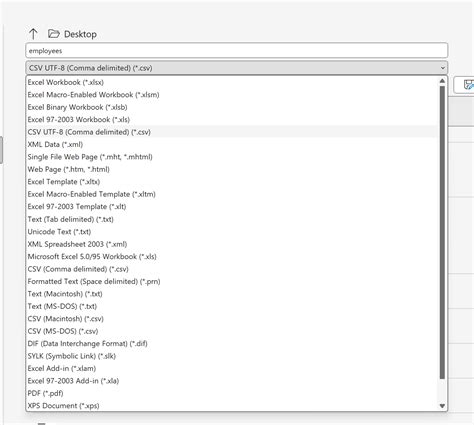
Task: Select Text (Tab delimited) (*.txt)
Action: pyautogui.click(x=232, y=219)
